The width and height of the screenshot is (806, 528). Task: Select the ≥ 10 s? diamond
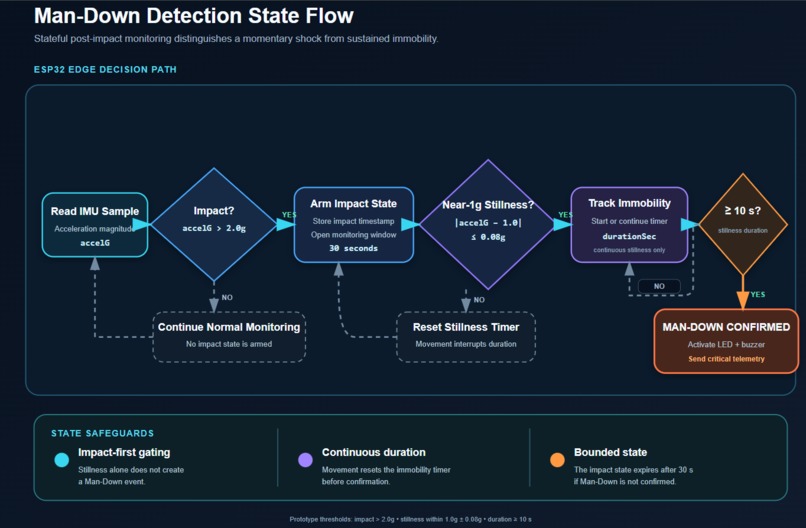coord(743,224)
